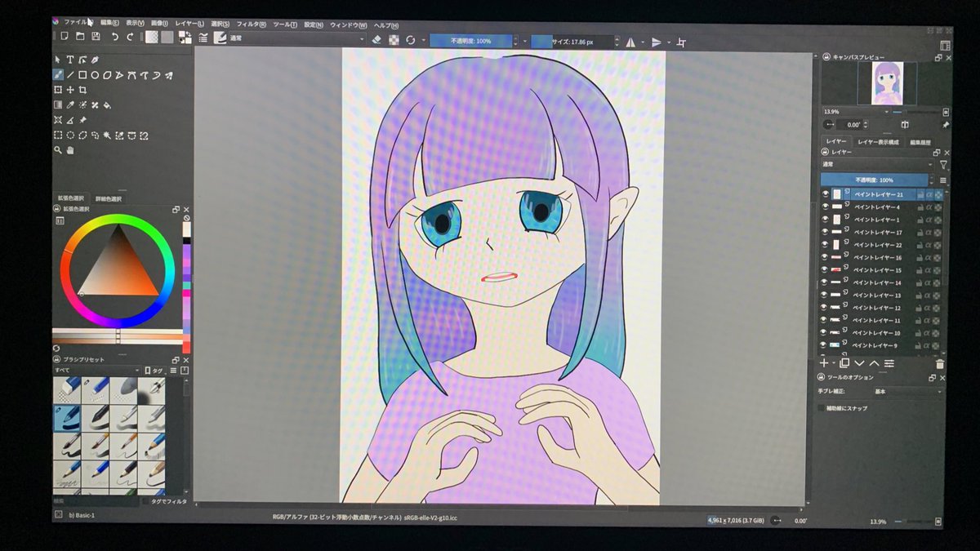Screen dimensions: 980x551
Task: Select the Color Picker eyedropper tool
Action: (70, 104)
